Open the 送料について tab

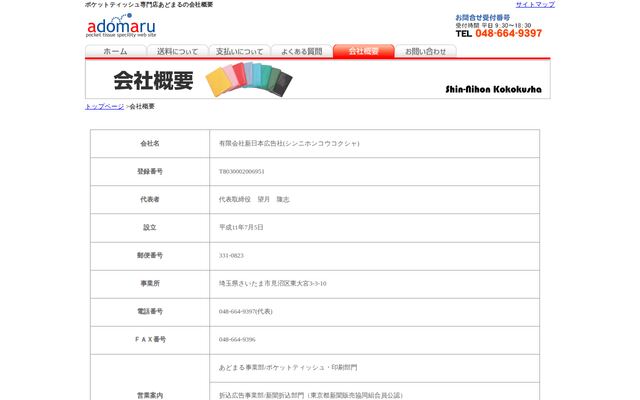[178, 51]
